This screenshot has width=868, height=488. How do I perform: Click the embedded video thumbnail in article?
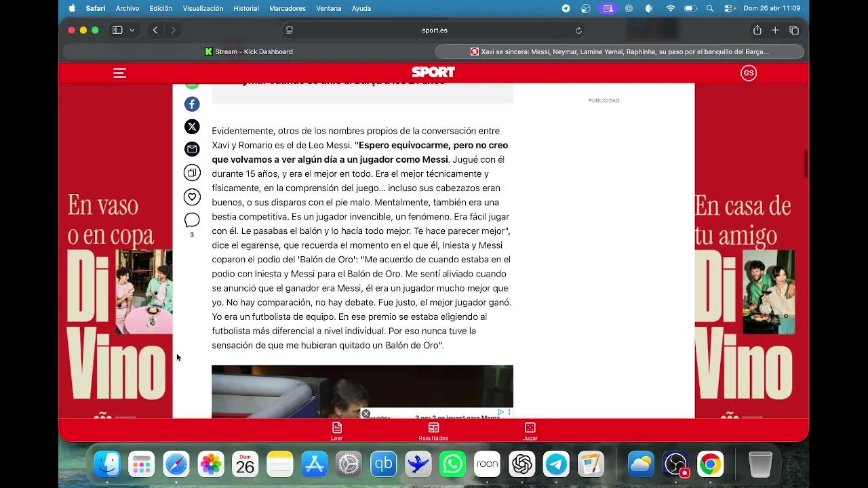pos(362,392)
